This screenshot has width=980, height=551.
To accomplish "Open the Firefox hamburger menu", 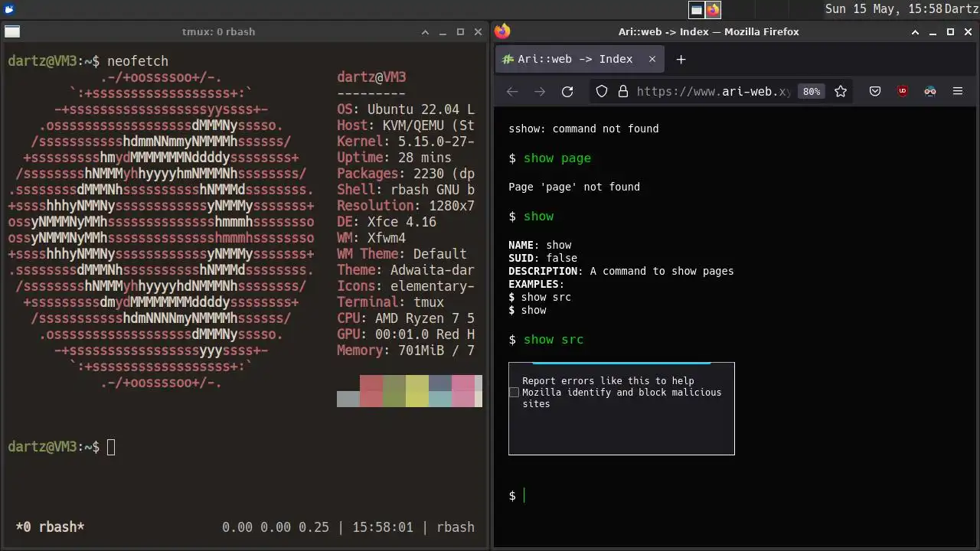I will [958, 91].
